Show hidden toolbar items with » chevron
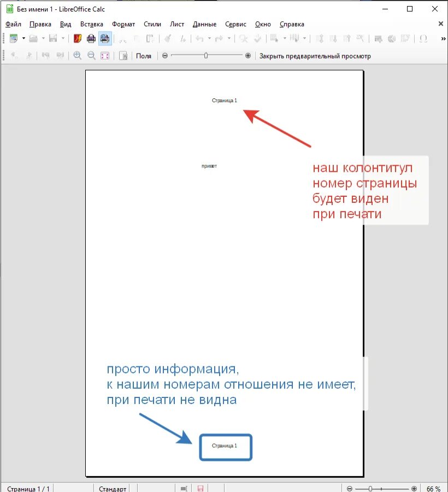Viewport: 448px width, 492px height. [443, 39]
